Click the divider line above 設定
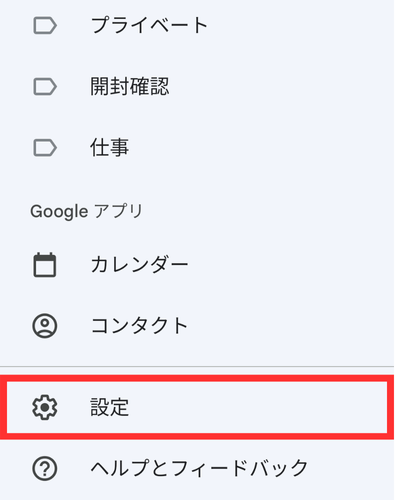This screenshot has height=500, width=395. tap(197, 367)
